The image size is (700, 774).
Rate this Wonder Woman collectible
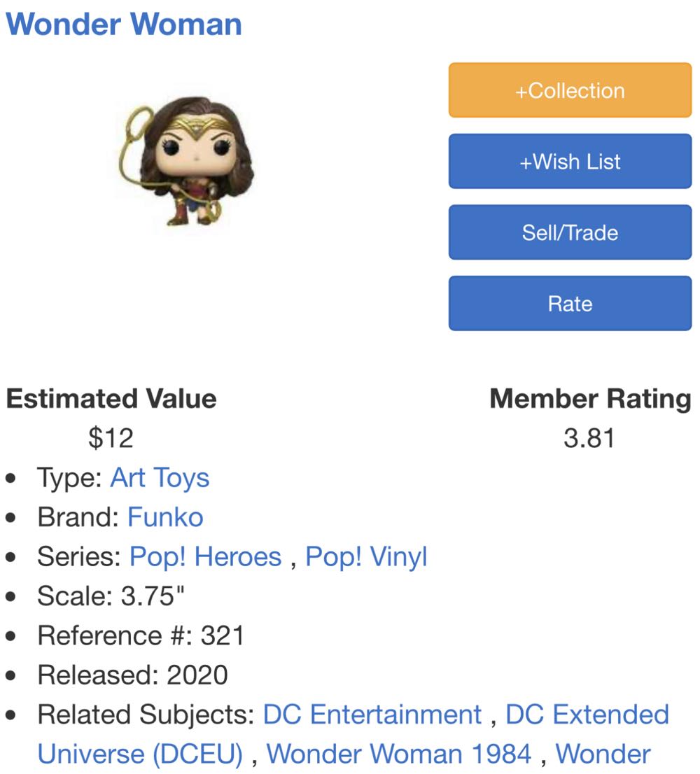(x=569, y=302)
